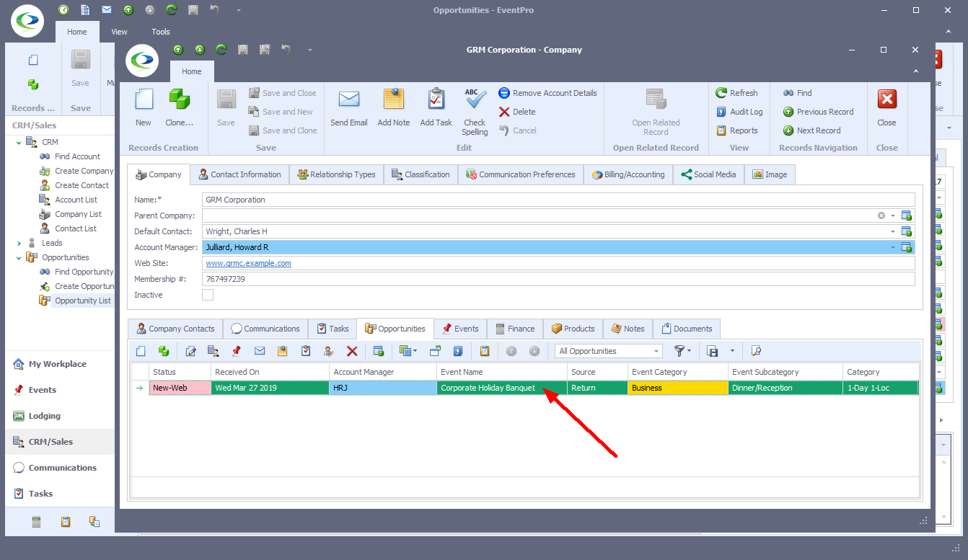Switch to the Finance tab
Screen dimensions: 968x560
click(515, 329)
